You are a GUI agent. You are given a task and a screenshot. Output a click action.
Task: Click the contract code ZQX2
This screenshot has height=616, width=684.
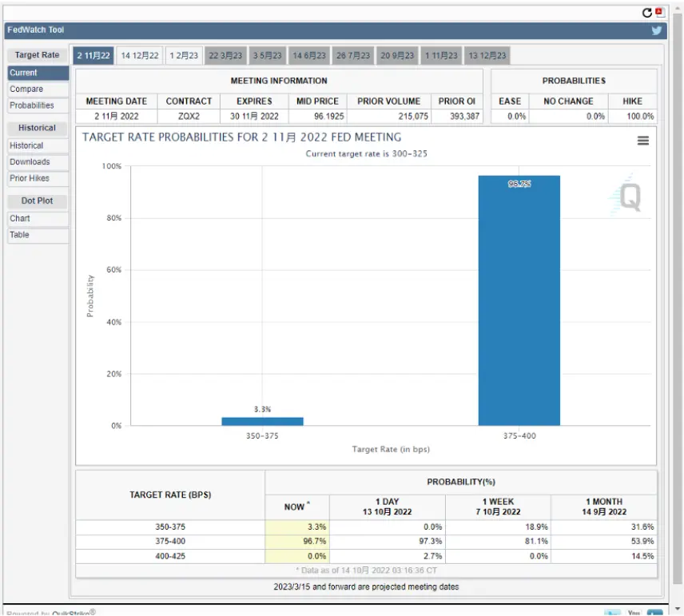click(189, 117)
